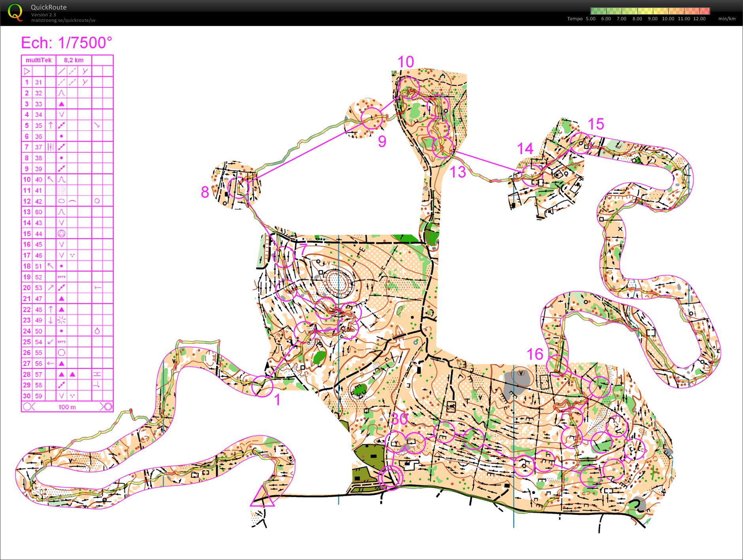Click control number 1 label on the map
The width and height of the screenshot is (743, 560).
pos(278,400)
